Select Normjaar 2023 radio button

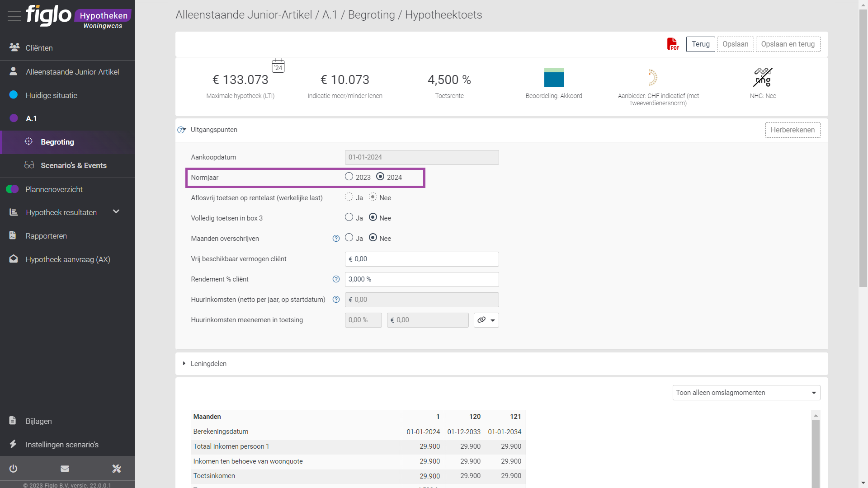349,177
